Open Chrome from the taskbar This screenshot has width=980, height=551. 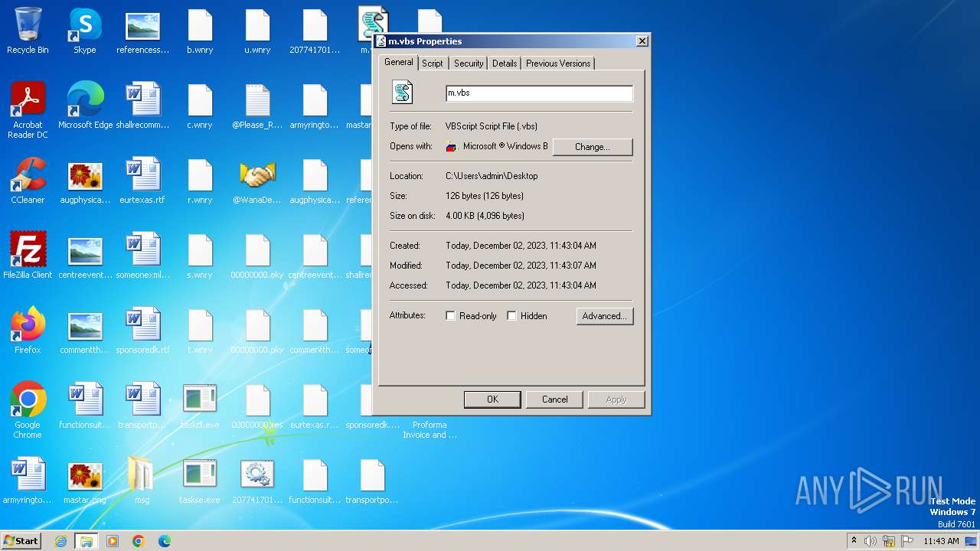point(139,541)
